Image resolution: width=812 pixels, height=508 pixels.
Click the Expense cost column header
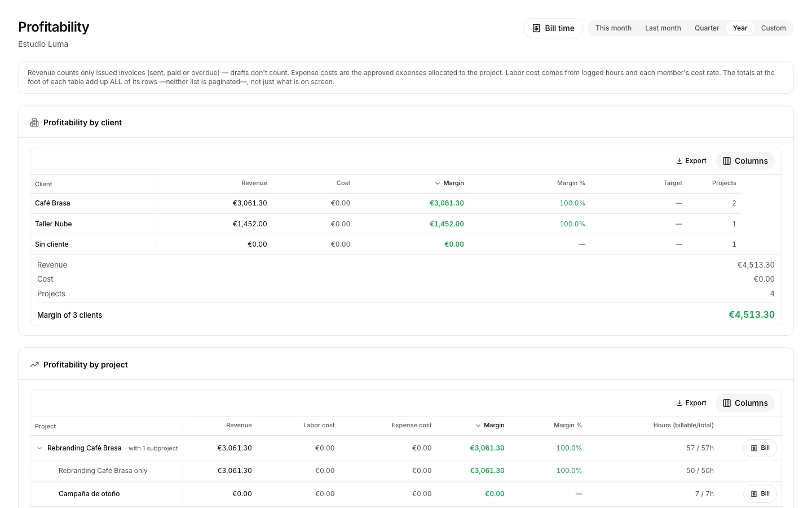point(412,425)
